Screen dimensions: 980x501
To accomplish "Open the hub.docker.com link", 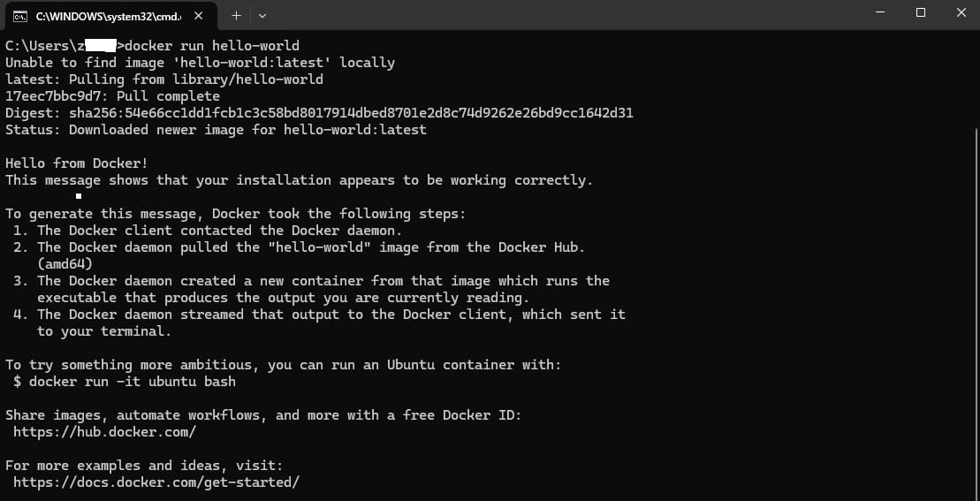I will (104, 432).
